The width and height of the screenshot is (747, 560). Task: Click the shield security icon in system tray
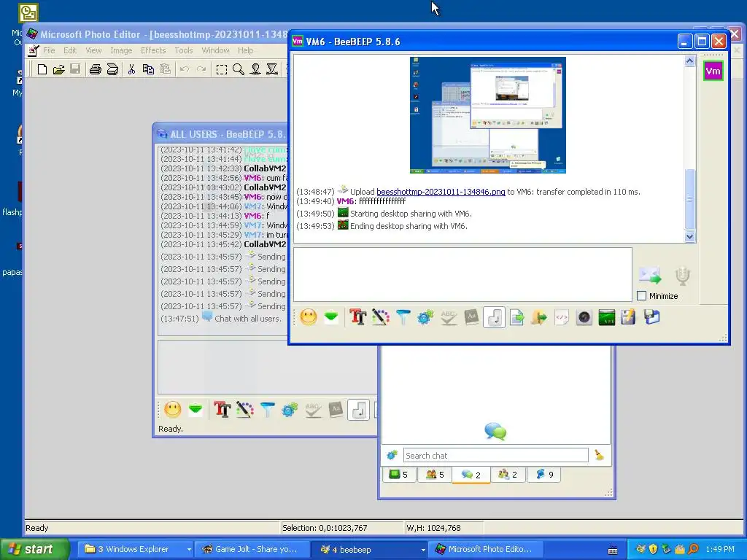[654, 550]
